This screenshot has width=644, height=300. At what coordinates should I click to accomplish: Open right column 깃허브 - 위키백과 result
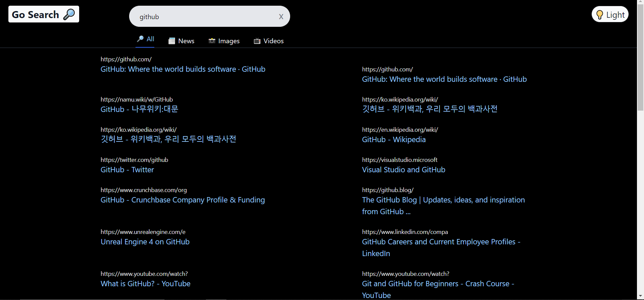point(430,109)
